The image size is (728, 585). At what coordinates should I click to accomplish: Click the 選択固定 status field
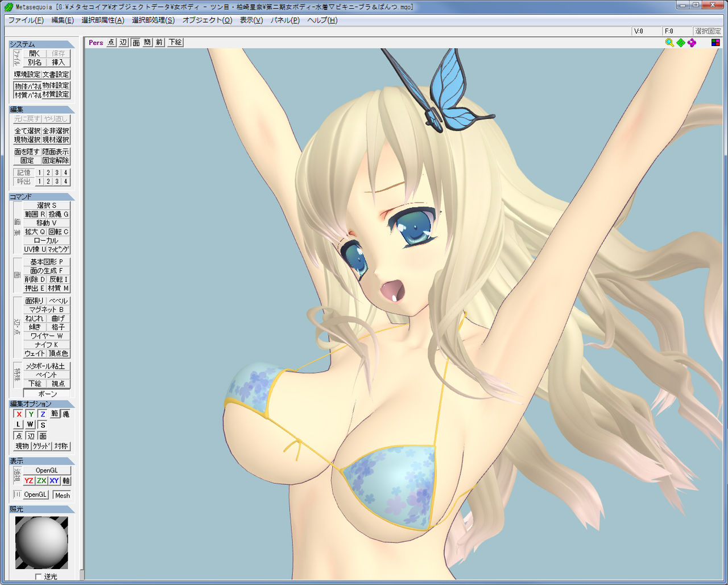point(708,31)
